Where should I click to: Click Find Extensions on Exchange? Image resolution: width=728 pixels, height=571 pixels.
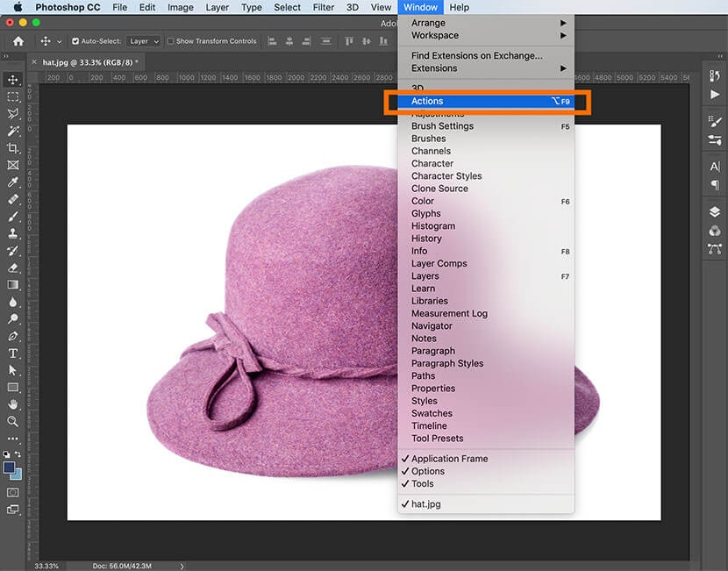coord(476,56)
